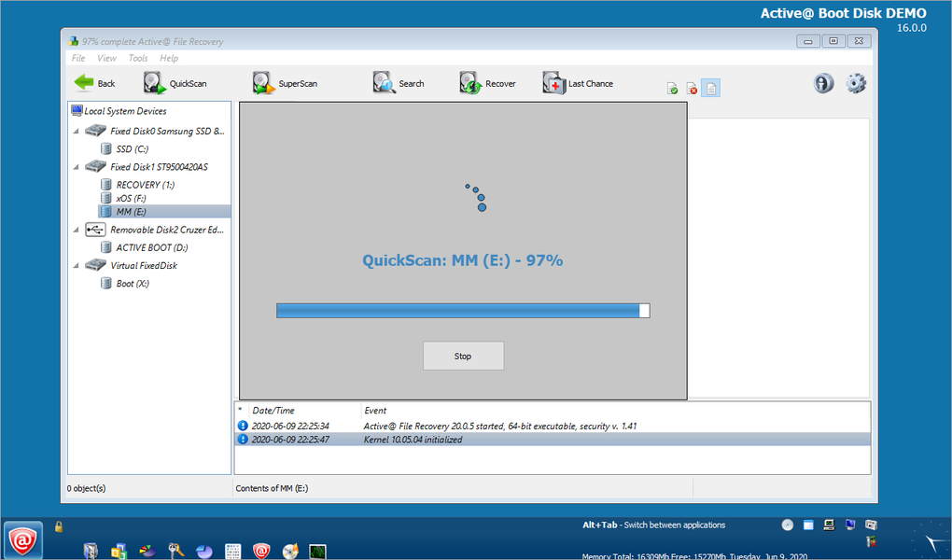Start a QuickScan from the toolbar
952x560 pixels.
[175, 83]
